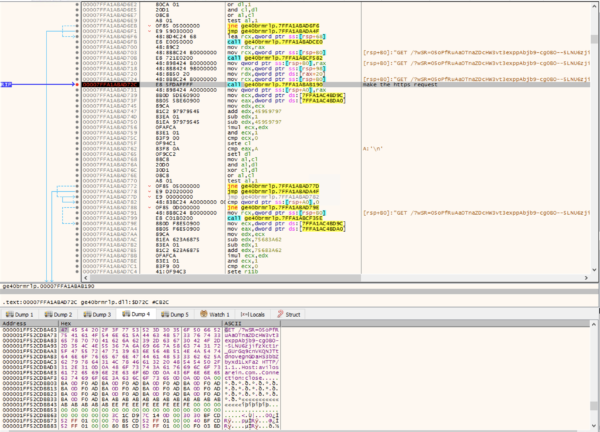
Task: Switch to the Watch 1 tab
Action: [x=215, y=315]
